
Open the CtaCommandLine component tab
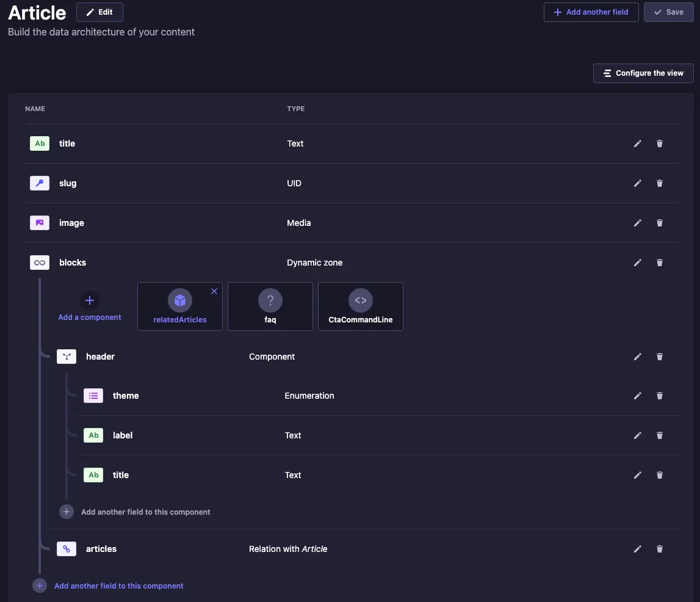coord(360,307)
